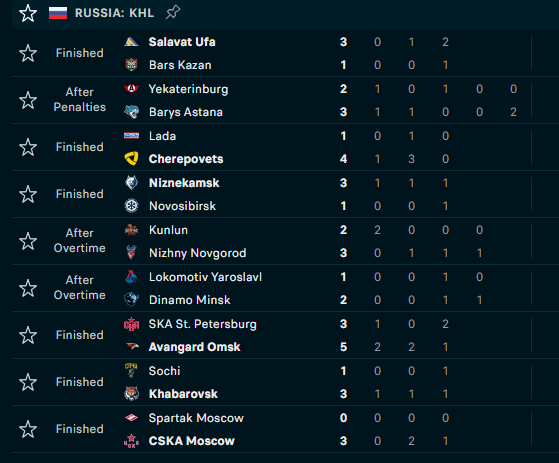Image resolution: width=559 pixels, height=463 pixels.
Task: Favorite the Lada vs Cherepovets match
Action: [x=28, y=147]
